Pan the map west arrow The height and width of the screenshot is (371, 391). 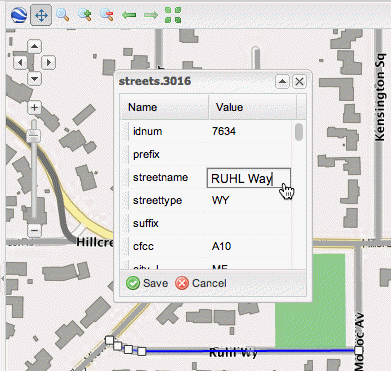point(20,62)
